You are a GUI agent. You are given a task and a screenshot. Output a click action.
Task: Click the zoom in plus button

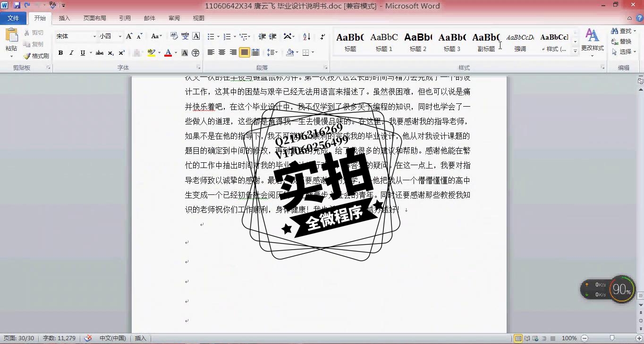639,338
